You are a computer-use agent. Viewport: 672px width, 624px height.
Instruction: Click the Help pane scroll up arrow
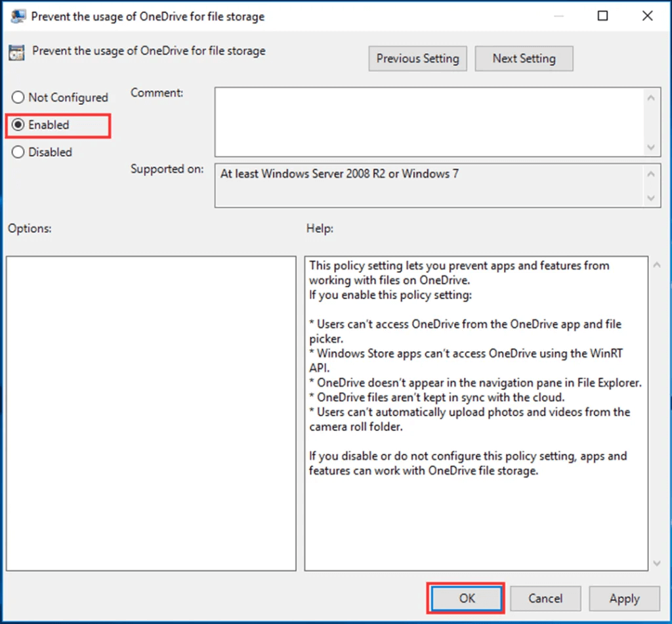(x=656, y=265)
